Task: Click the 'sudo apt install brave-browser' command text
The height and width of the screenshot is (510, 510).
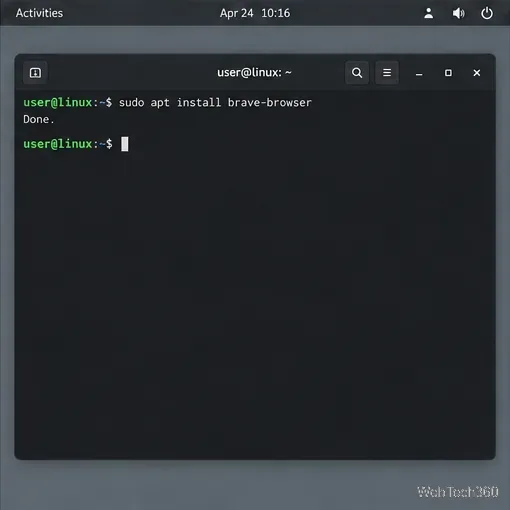Action: click(x=215, y=103)
